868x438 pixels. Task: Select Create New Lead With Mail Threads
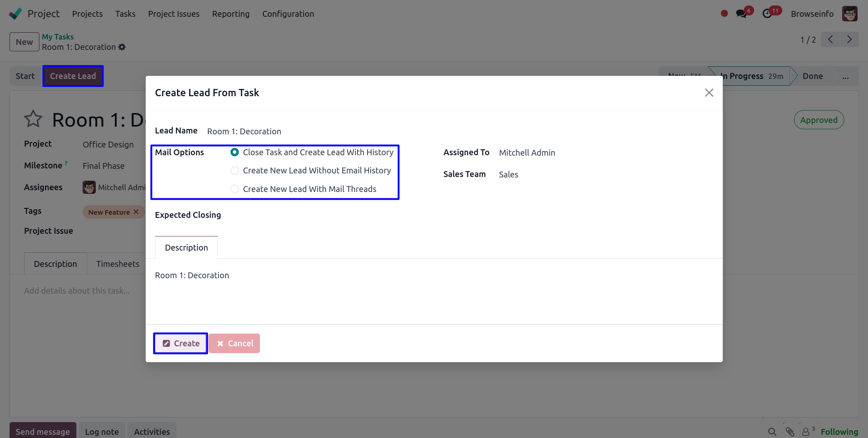point(235,189)
